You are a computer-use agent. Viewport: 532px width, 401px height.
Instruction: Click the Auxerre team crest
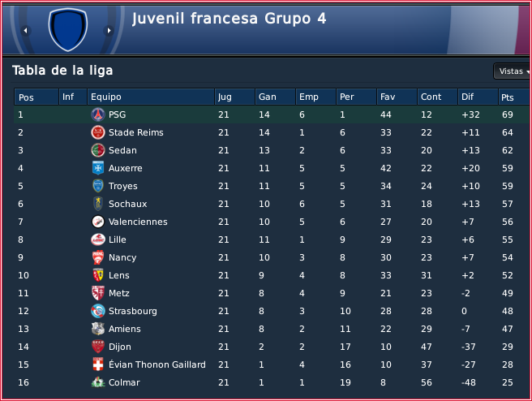pos(97,168)
